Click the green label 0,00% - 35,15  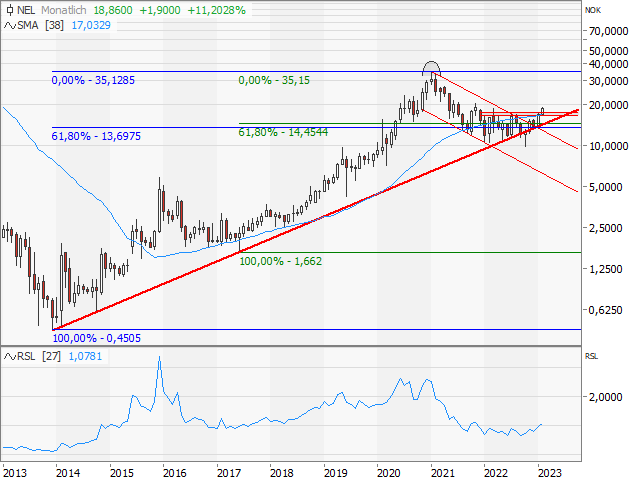[274, 80]
